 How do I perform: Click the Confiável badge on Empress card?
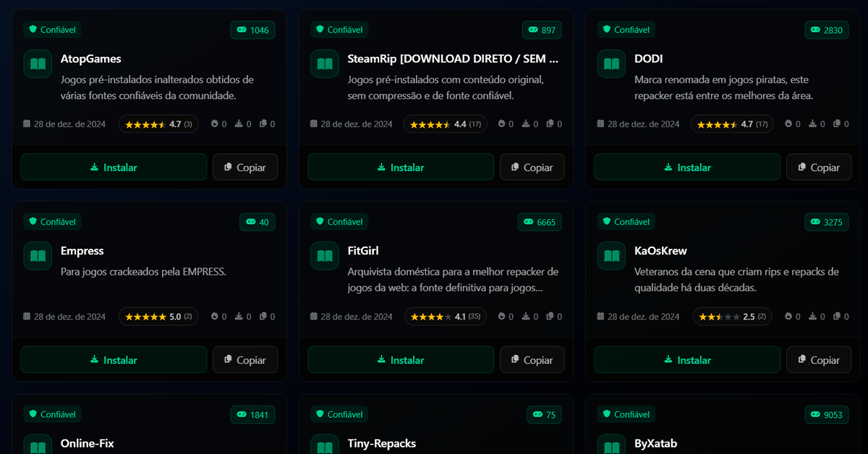[52, 222]
